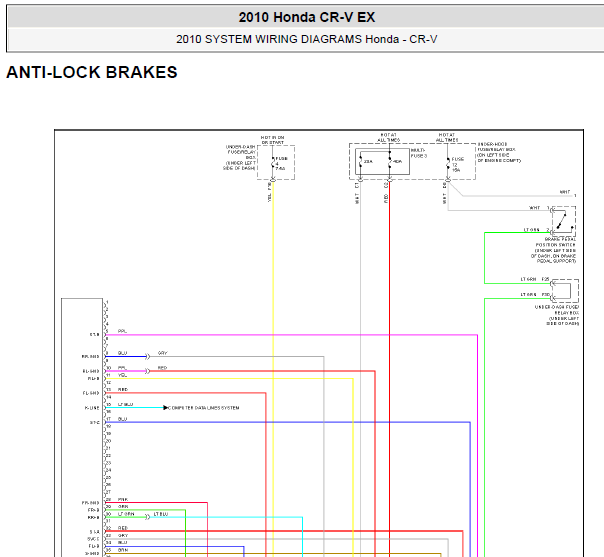Click the "BRN" wire label at pin 35
Screen dimensions: 604x557
[x=122, y=550]
